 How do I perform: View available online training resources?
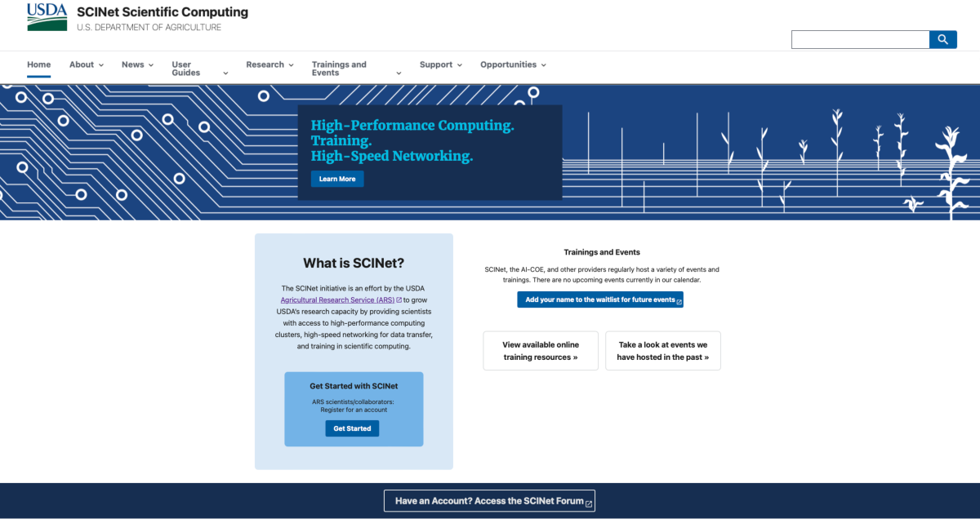[540, 351]
